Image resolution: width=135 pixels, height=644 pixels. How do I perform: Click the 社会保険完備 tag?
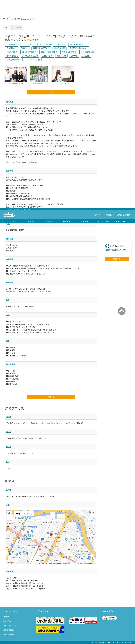pos(60,48)
